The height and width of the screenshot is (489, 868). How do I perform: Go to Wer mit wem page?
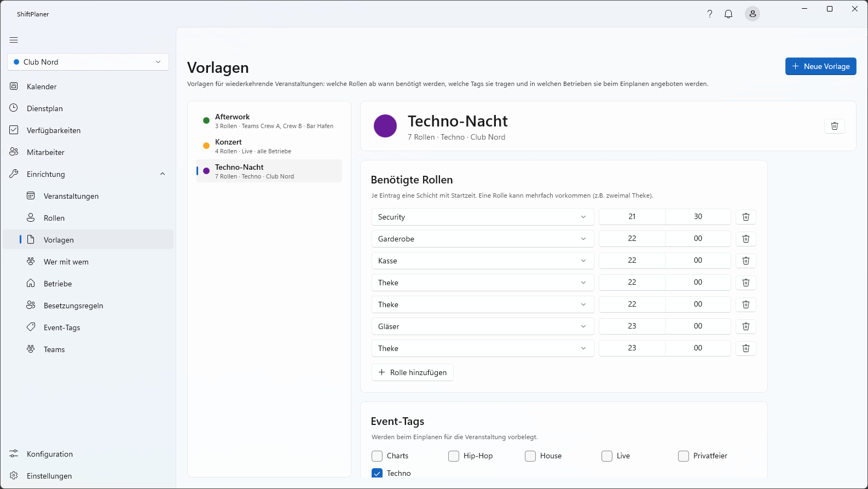(88, 262)
